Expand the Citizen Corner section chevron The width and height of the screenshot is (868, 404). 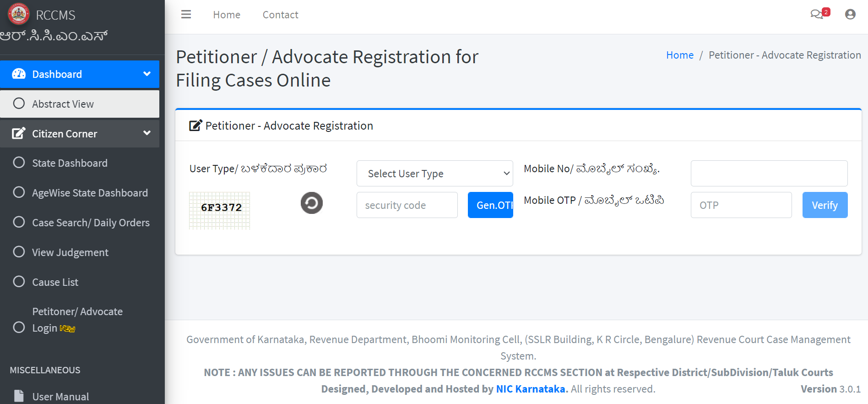click(146, 133)
